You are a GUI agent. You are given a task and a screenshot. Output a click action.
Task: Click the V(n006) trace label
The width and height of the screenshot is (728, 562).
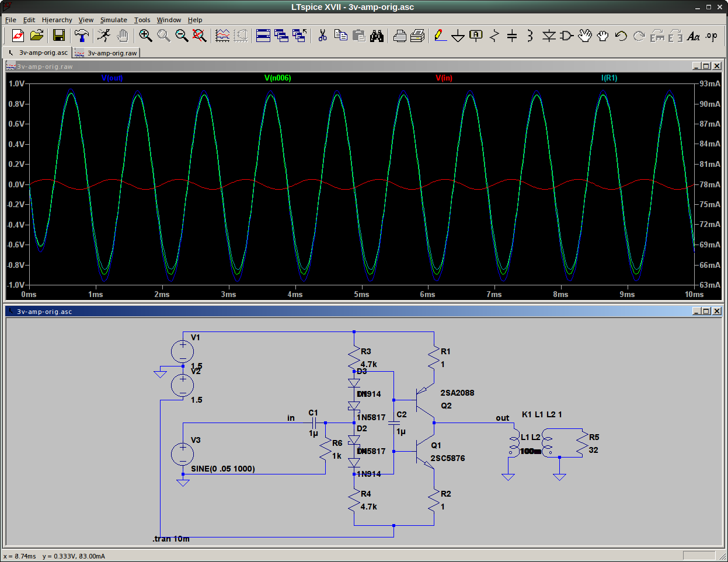tap(277, 78)
